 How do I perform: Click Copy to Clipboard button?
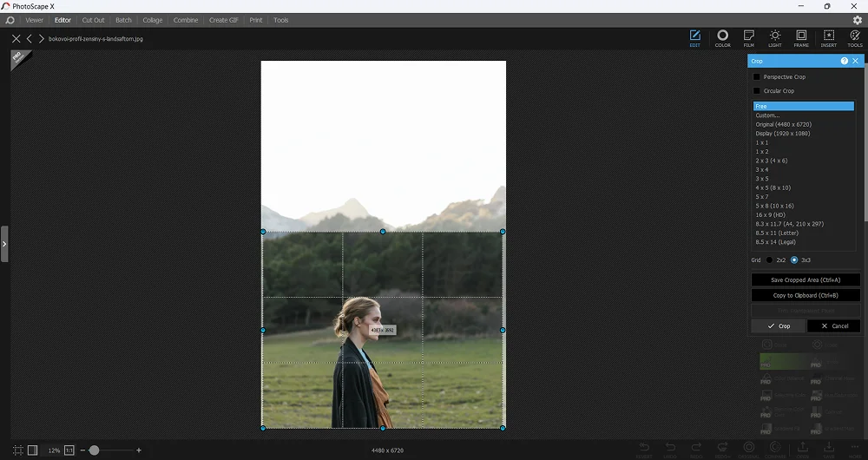coord(805,295)
